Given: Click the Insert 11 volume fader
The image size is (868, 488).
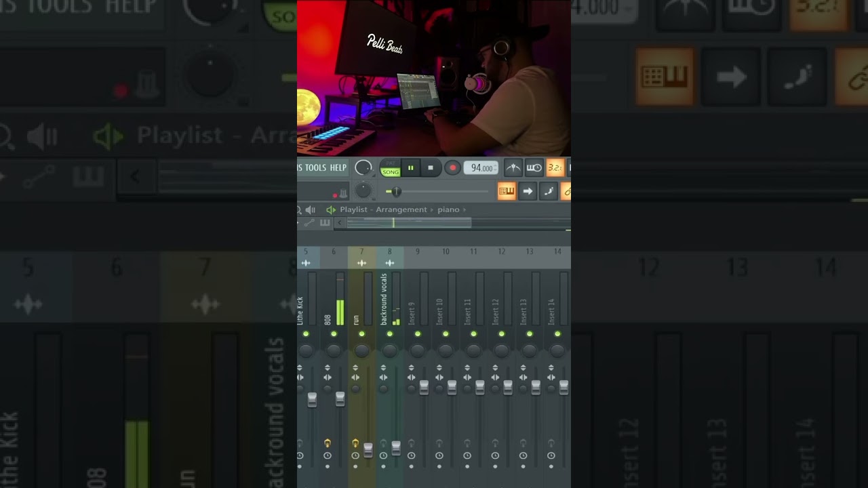Looking at the screenshot, I should coord(479,387).
